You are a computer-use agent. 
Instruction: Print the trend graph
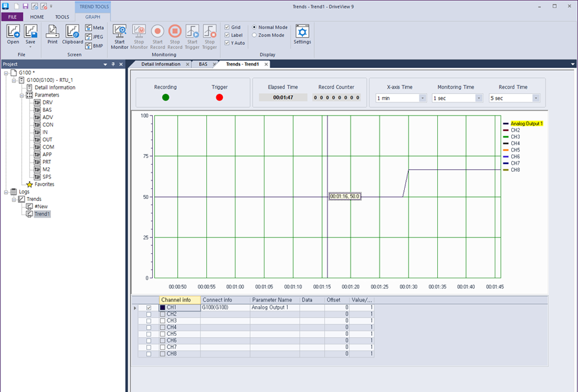(x=52, y=34)
